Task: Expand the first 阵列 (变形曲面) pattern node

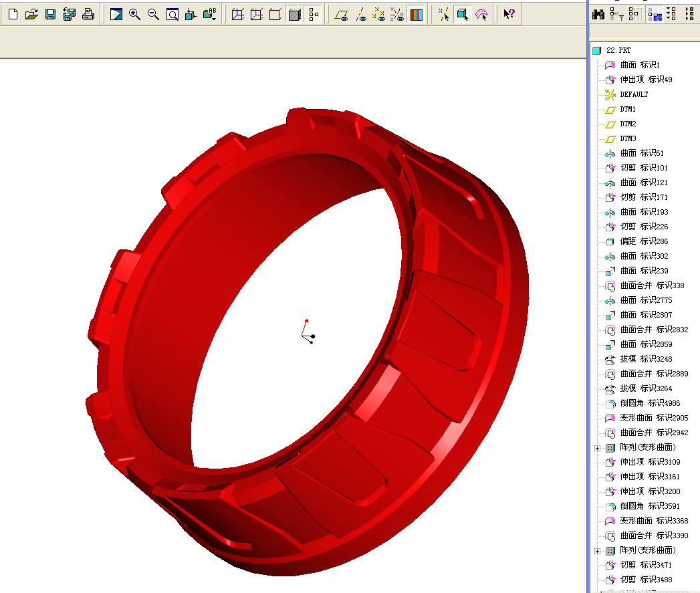Action: click(597, 448)
